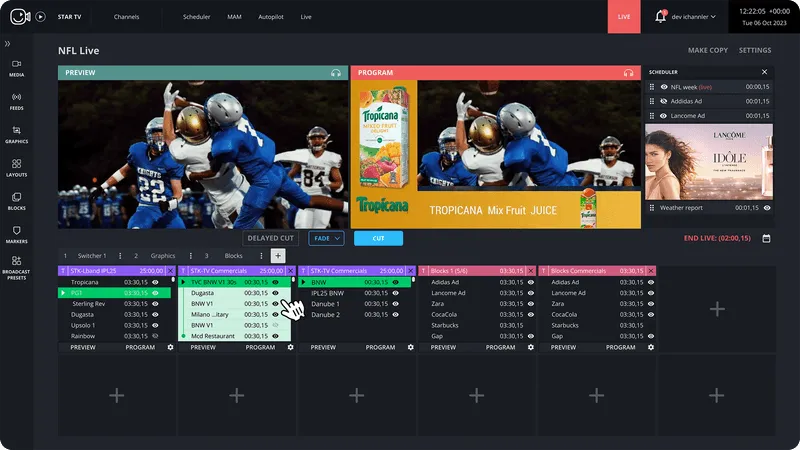This screenshot has width=800, height=450.
Task: Click PREVIEW under STK-Lband IPL25 panel
Action: (83, 347)
